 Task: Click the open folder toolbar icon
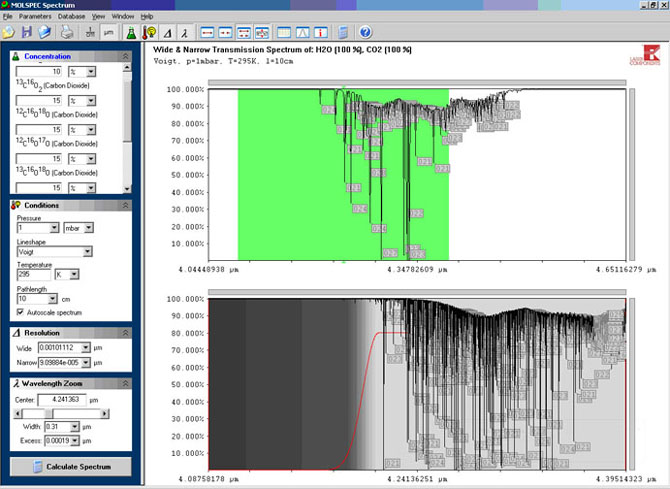coord(9,32)
